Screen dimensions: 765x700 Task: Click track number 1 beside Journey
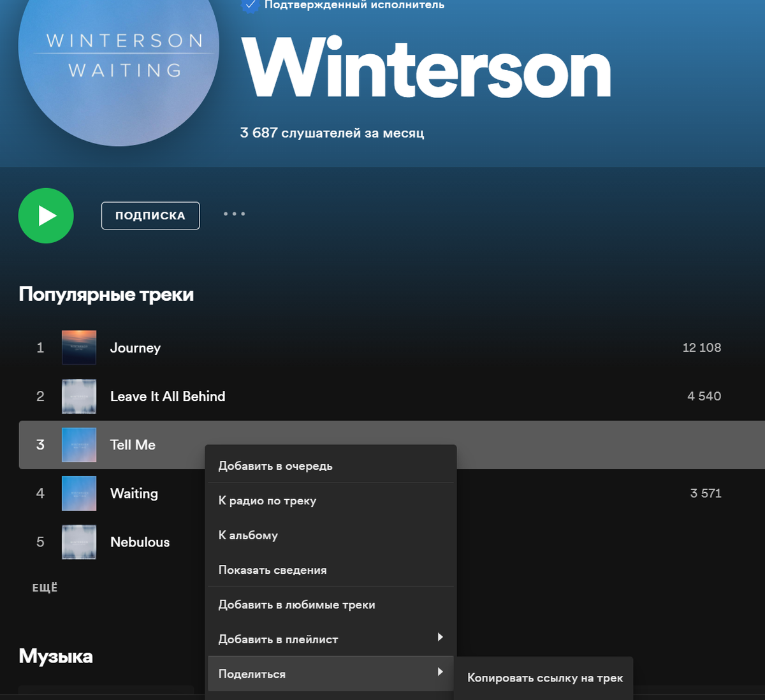coord(40,347)
